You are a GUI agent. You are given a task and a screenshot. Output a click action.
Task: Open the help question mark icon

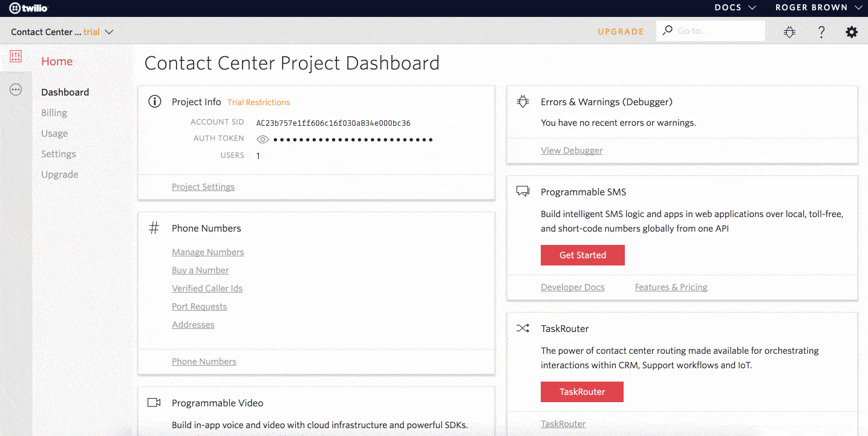click(821, 32)
